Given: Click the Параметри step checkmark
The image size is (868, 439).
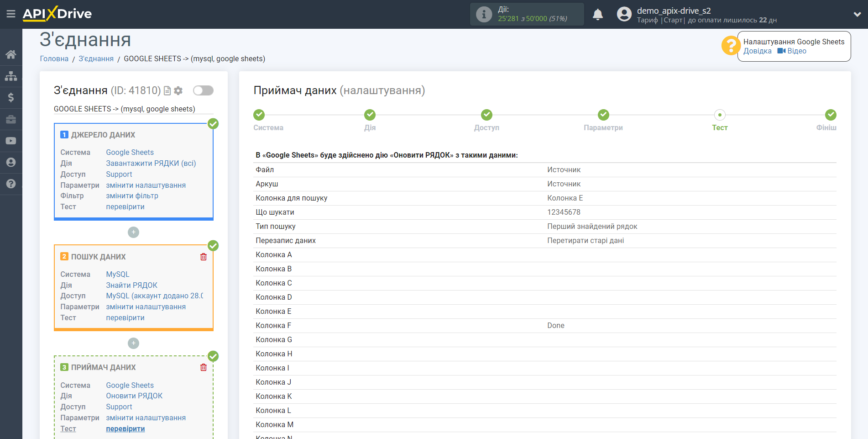Looking at the screenshot, I should click(x=603, y=115).
